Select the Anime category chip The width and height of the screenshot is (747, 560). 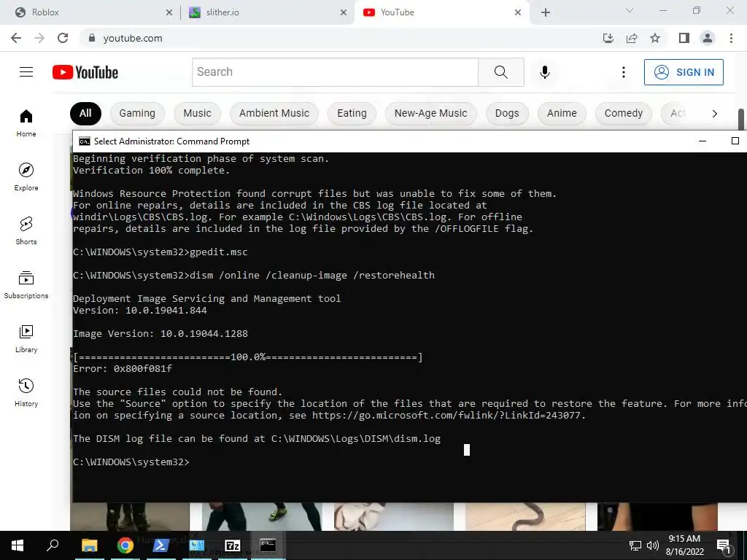pos(562,113)
